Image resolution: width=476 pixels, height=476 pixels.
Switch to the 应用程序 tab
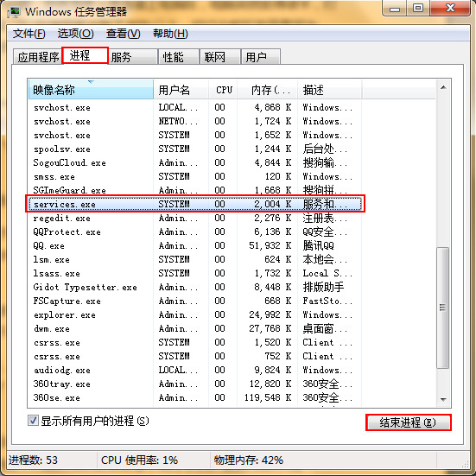click(38, 57)
